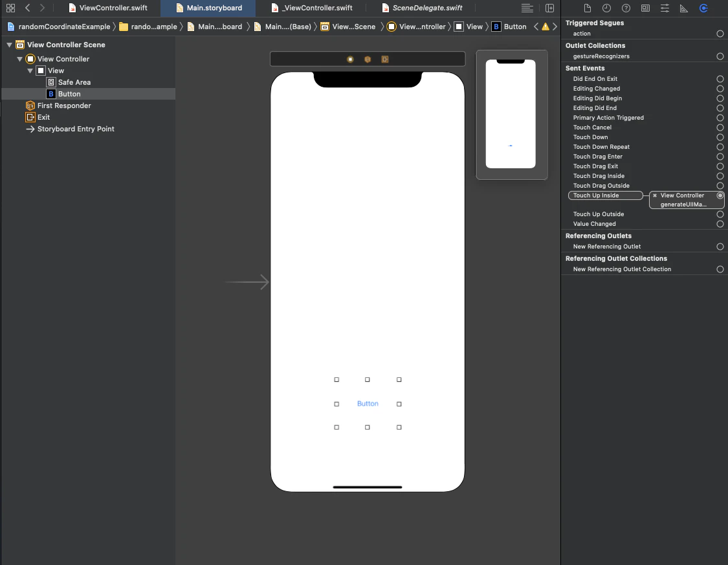Viewport: 728px width, 565px height.
Task: Switch to Main.storyboard tab
Action: point(208,8)
